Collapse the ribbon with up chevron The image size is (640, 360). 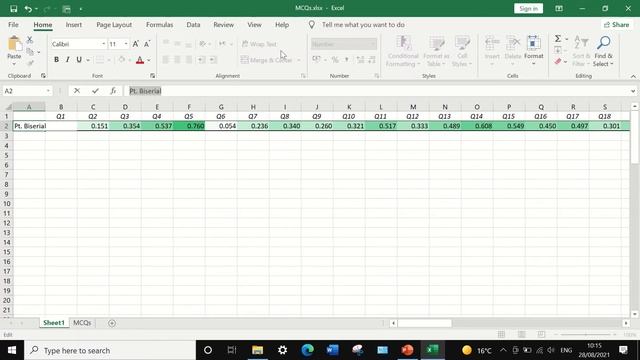point(633,76)
